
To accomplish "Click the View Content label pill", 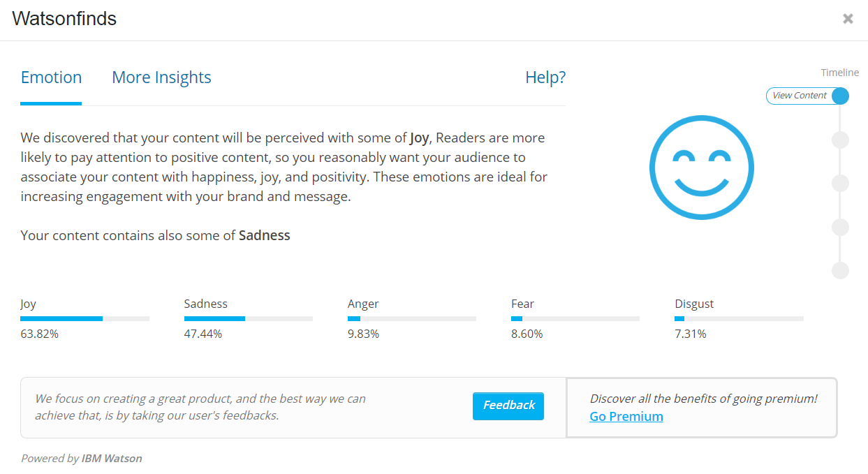I will click(800, 96).
